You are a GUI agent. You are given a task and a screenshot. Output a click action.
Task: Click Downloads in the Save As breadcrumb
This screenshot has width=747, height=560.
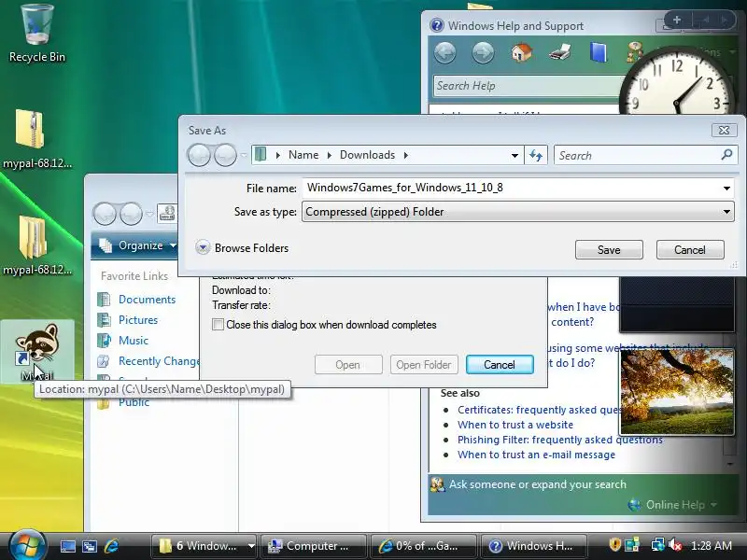click(367, 155)
